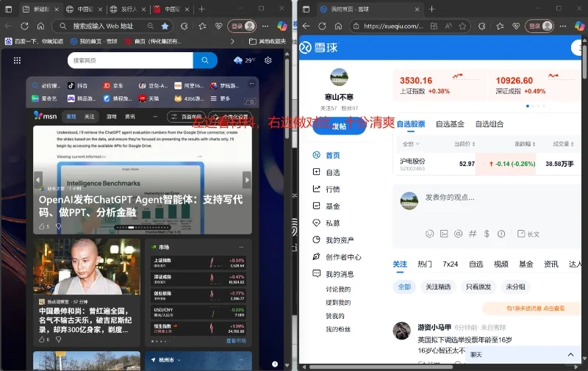Switch to the 自选基金 tab
This screenshot has width=588, height=371.
450,124
